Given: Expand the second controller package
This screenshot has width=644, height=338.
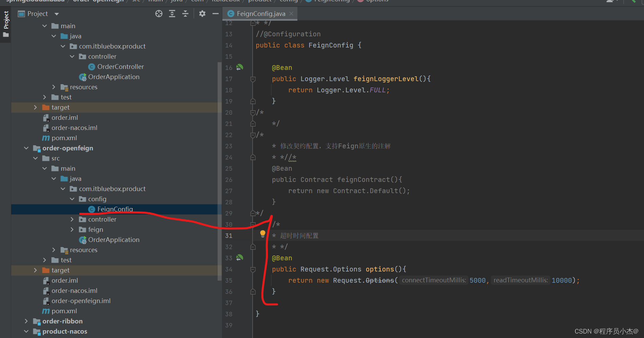Looking at the screenshot, I should click(x=72, y=219).
